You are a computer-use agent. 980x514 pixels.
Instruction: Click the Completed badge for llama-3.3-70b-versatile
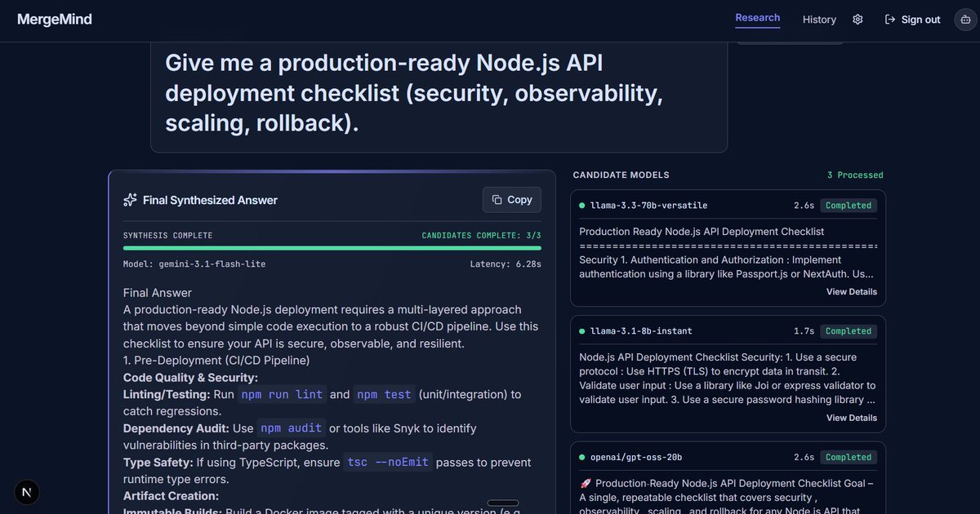coord(849,206)
